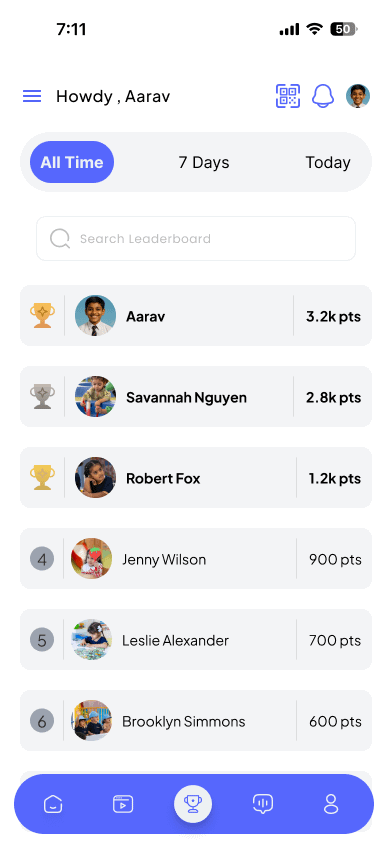390x844 pixels.
Task: Open the profile nav icon
Action: click(331, 804)
